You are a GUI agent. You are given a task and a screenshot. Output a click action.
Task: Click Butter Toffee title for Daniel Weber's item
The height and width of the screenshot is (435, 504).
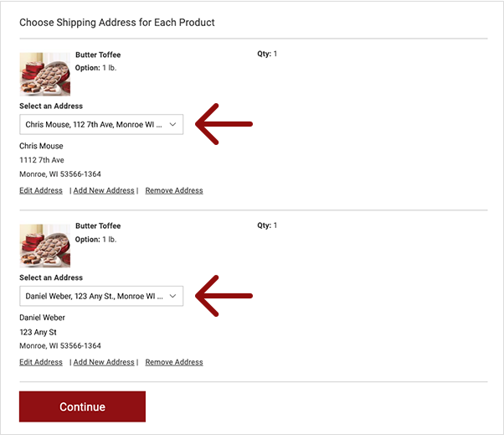98,226
